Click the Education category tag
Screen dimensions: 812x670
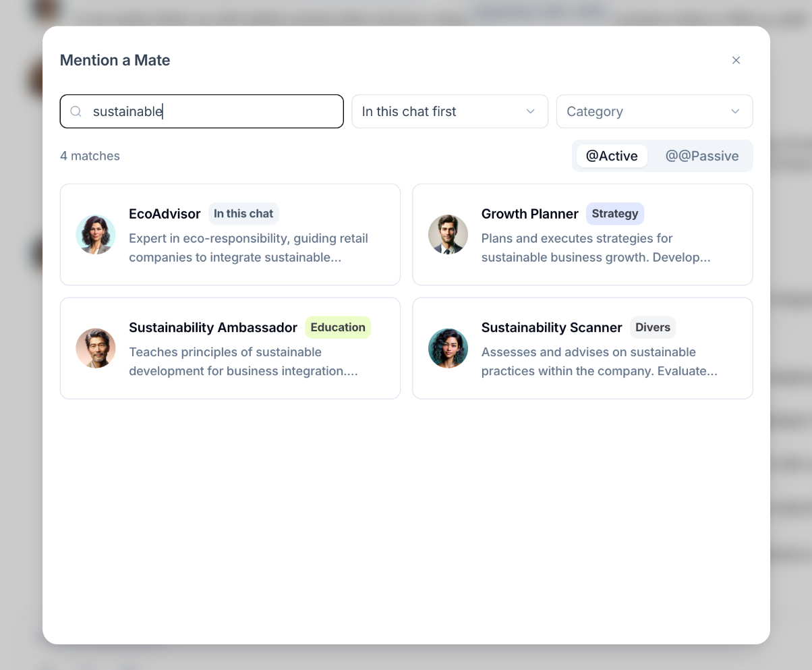[338, 327]
